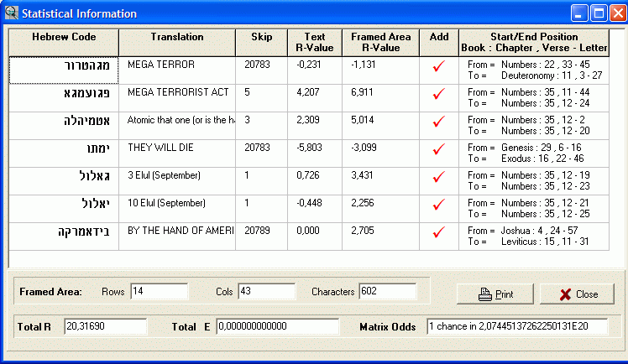The height and width of the screenshot is (364, 628).
Task: Select the BY THE HAND OF AMERI cell
Action: [177, 236]
